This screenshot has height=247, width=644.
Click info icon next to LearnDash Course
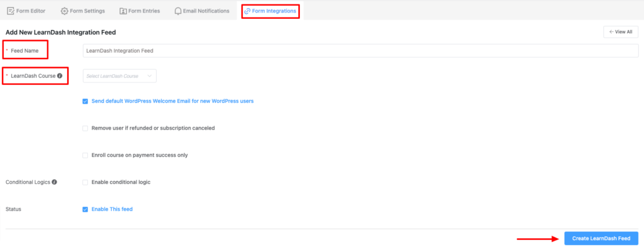[60, 76]
